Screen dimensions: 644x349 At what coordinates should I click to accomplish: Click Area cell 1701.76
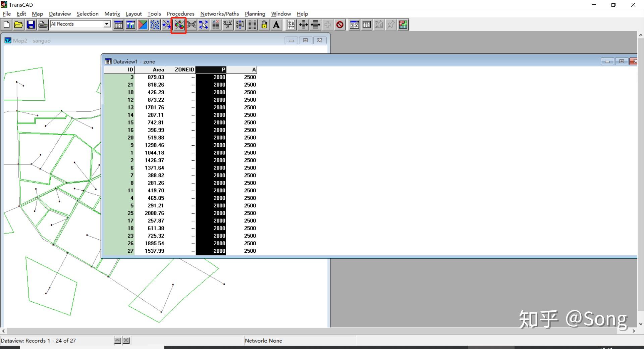pos(150,107)
